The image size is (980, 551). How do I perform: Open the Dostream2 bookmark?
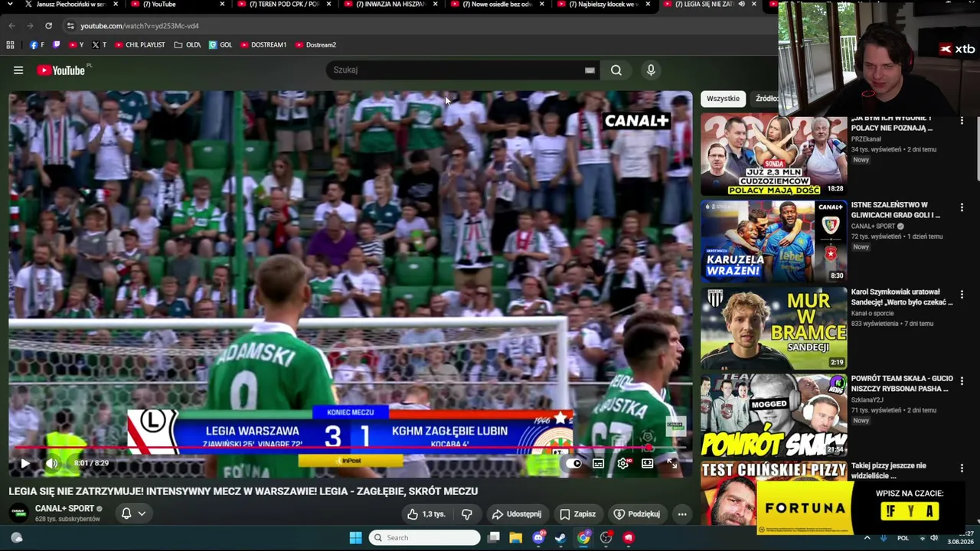point(316,45)
